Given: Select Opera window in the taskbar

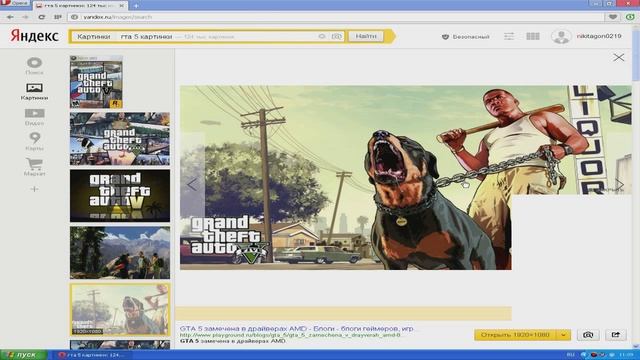Looking at the screenshot, I should click(x=92, y=355).
